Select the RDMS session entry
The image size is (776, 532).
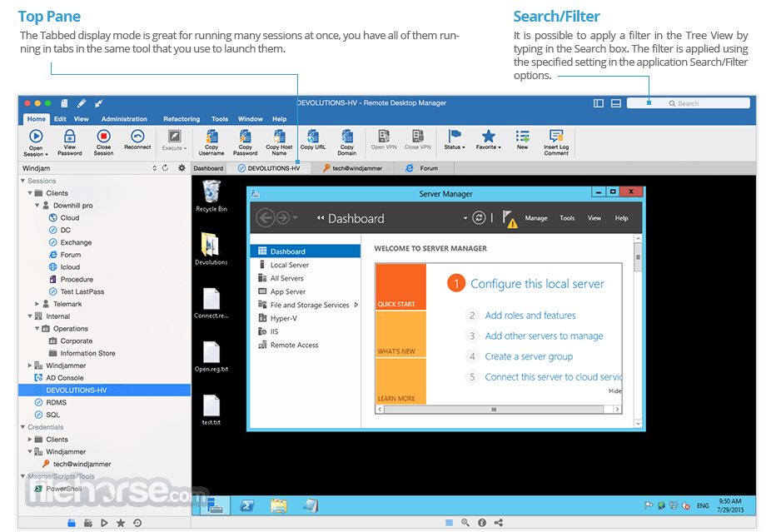click(56, 402)
